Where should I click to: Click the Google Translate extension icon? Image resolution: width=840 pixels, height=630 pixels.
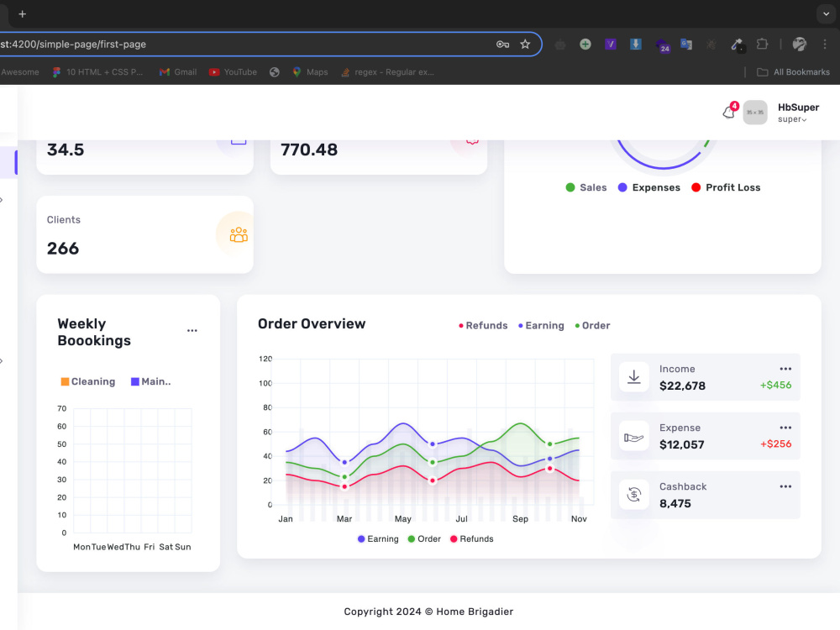(x=686, y=45)
